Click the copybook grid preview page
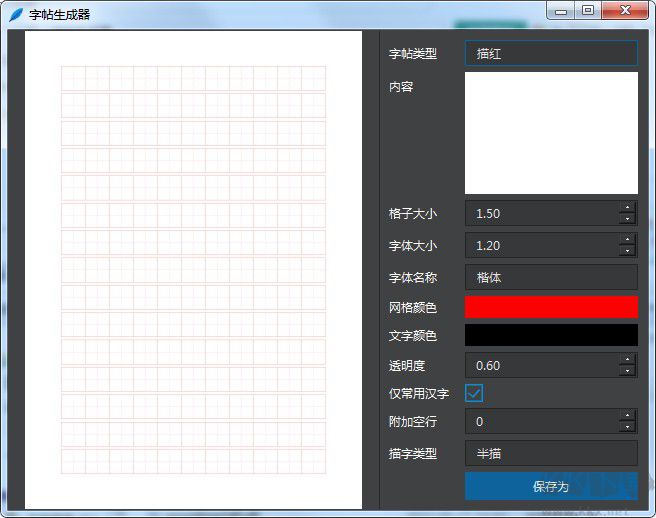Image resolution: width=656 pixels, height=518 pixels. [193, 270]
